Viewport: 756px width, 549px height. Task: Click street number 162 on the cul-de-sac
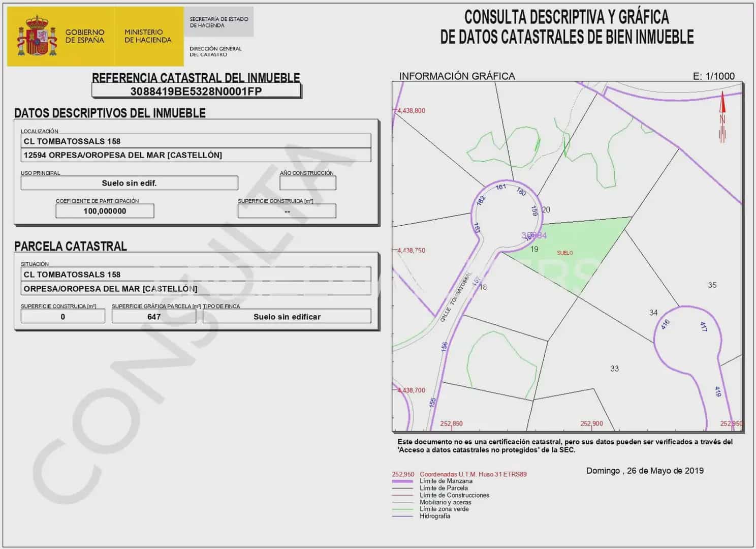481,200
